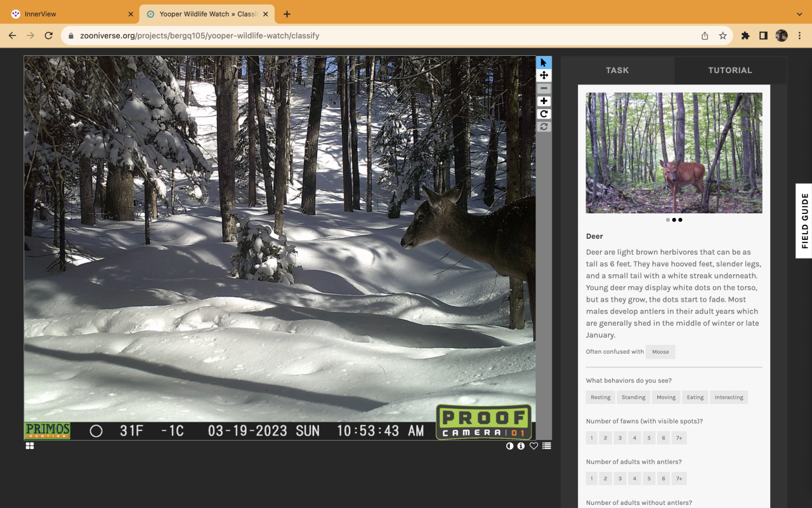Rotate the camera image clockwise
Viewport: 812px width, 508px height.
click(544, 114)
